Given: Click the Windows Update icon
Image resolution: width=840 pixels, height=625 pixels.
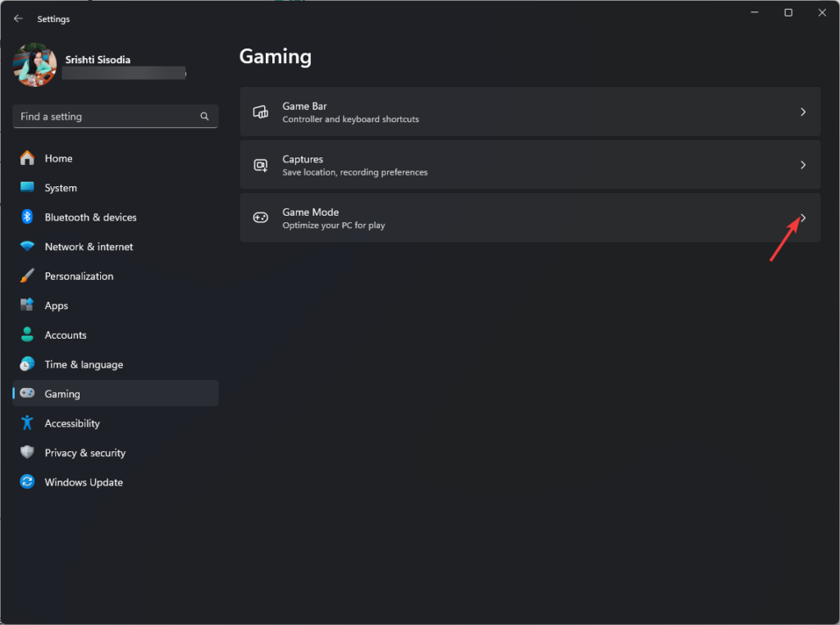Looking at the screenshot, I should pyautogui.click(x=25, y=482).
